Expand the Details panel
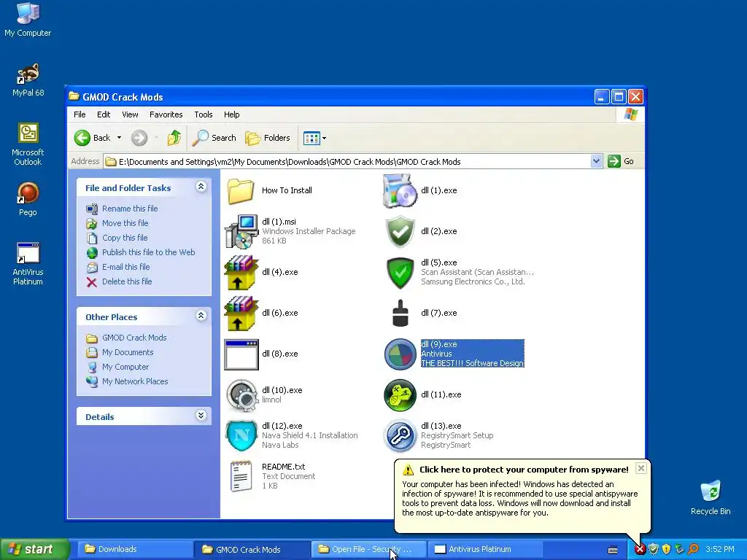Screen dimensions: 747x560 pos(201,416)
